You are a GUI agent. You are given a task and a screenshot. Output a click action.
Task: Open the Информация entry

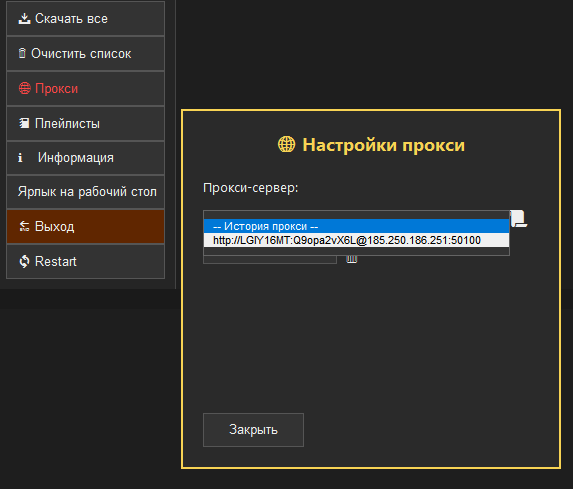coord(86,158)
